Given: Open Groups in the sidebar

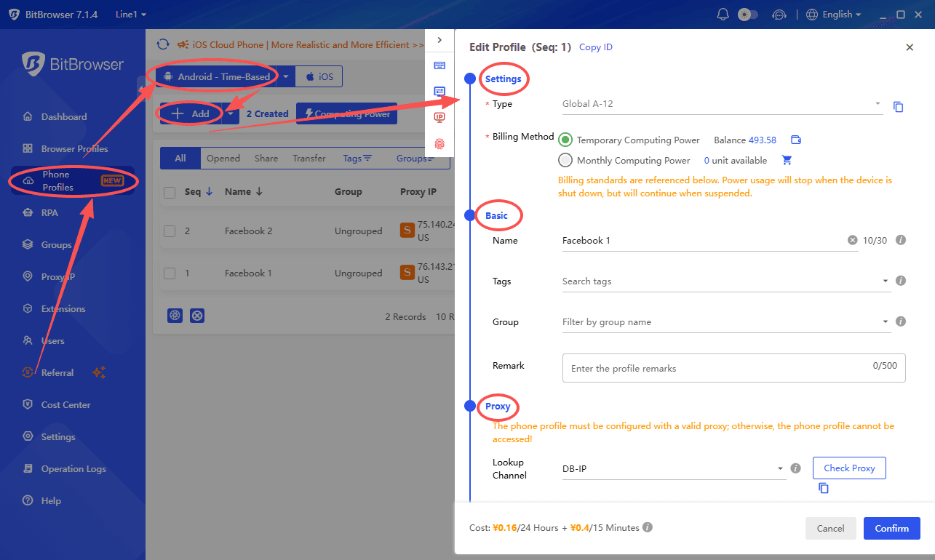Looking at the screenshot, I should click(x=56, y=244).
